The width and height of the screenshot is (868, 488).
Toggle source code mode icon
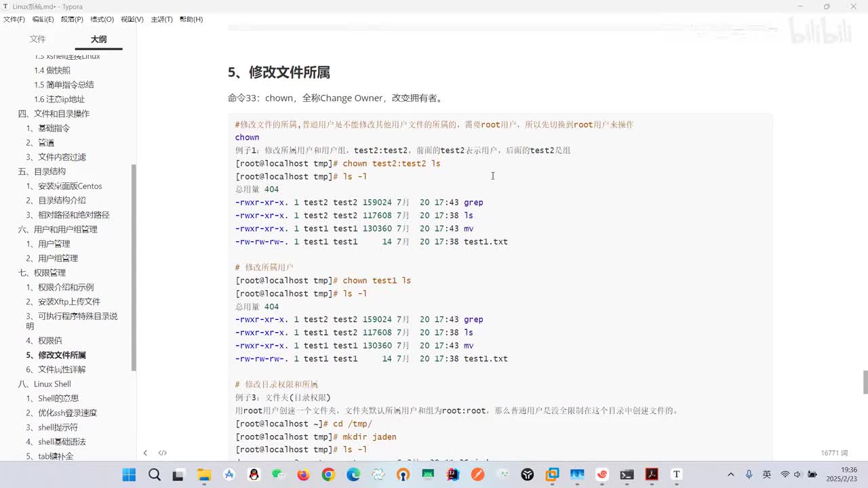tap(163, 453)
